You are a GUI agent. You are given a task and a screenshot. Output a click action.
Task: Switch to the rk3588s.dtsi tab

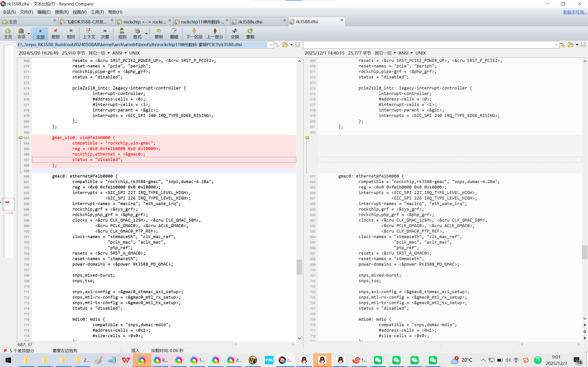tap(250, 22)
